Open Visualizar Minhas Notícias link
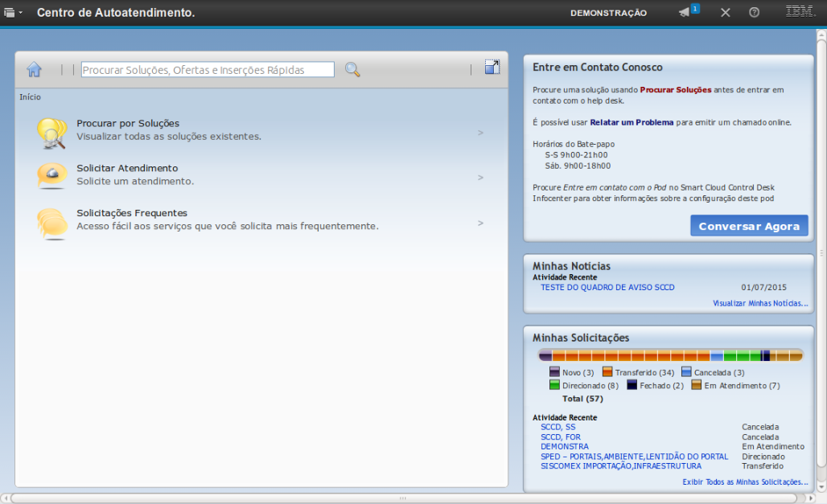 [x=759, y=304]
